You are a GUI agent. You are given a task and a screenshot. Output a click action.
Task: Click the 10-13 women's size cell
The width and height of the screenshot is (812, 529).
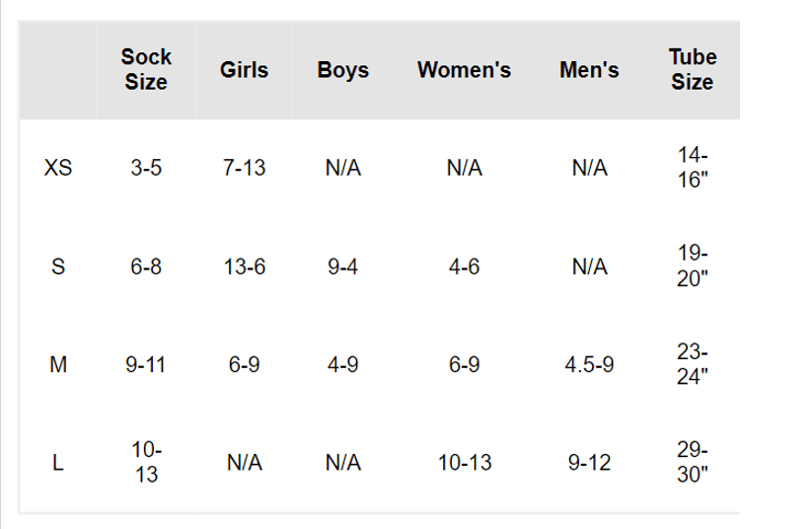point(464,463)
